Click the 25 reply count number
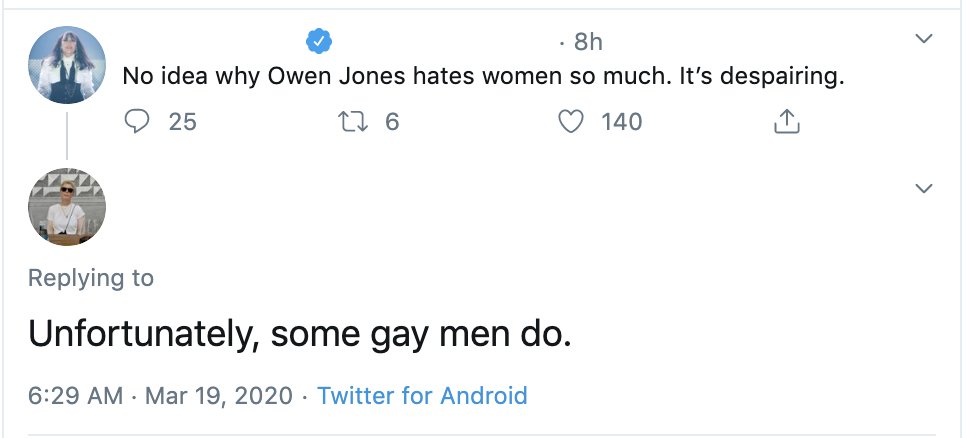The image size is (968, 438). [x=182, y=122]
